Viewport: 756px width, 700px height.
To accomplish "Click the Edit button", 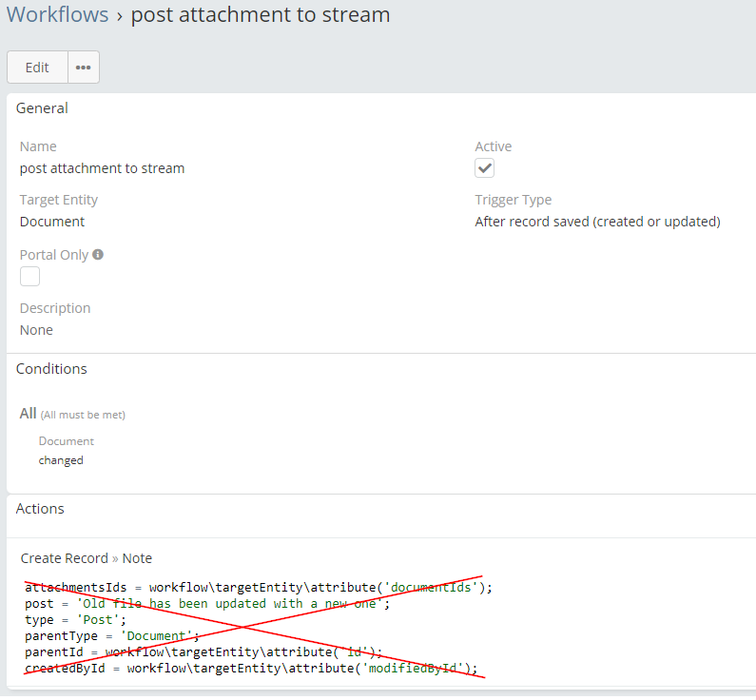I will point(37,68).
